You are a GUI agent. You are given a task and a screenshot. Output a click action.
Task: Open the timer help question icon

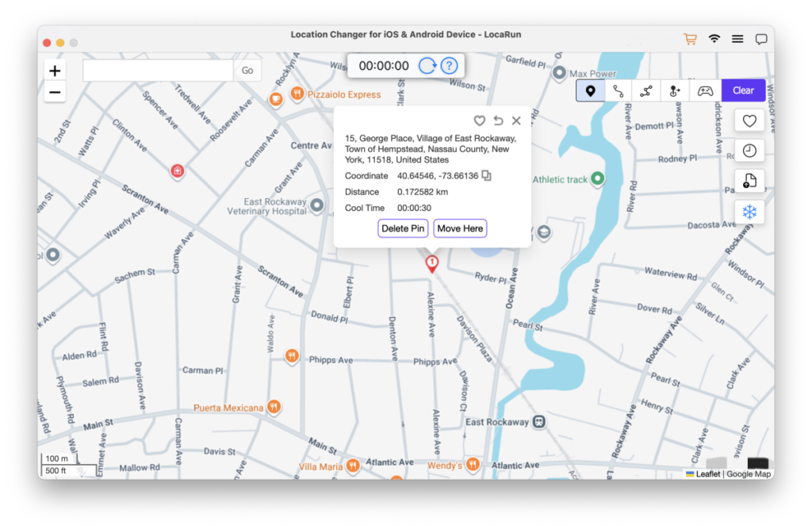click(449, 66)
